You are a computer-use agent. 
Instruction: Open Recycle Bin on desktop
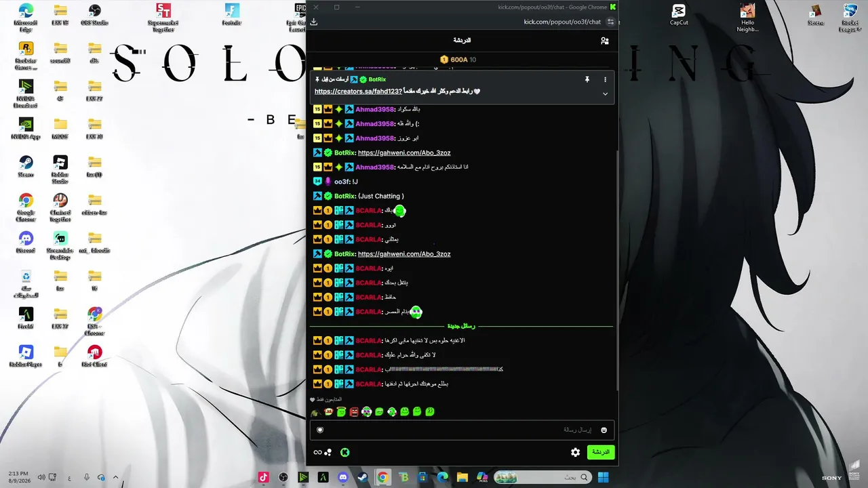pyautogui.click(x=26, y=283)
